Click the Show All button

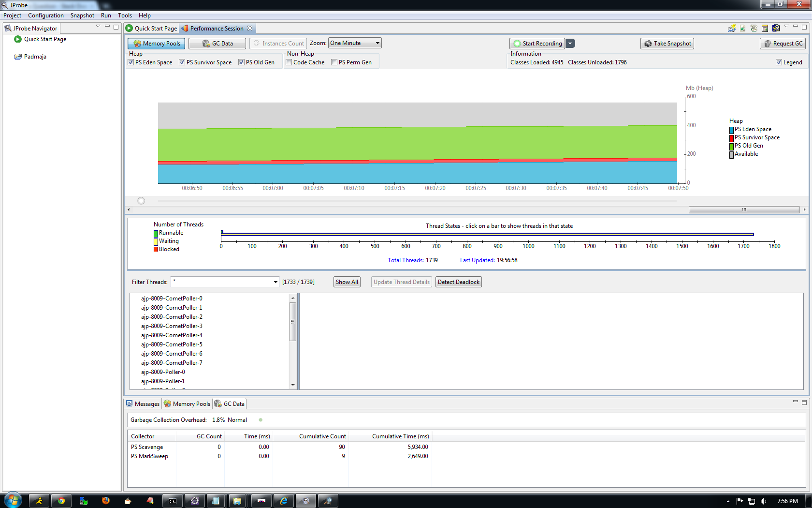pos(347,282)
